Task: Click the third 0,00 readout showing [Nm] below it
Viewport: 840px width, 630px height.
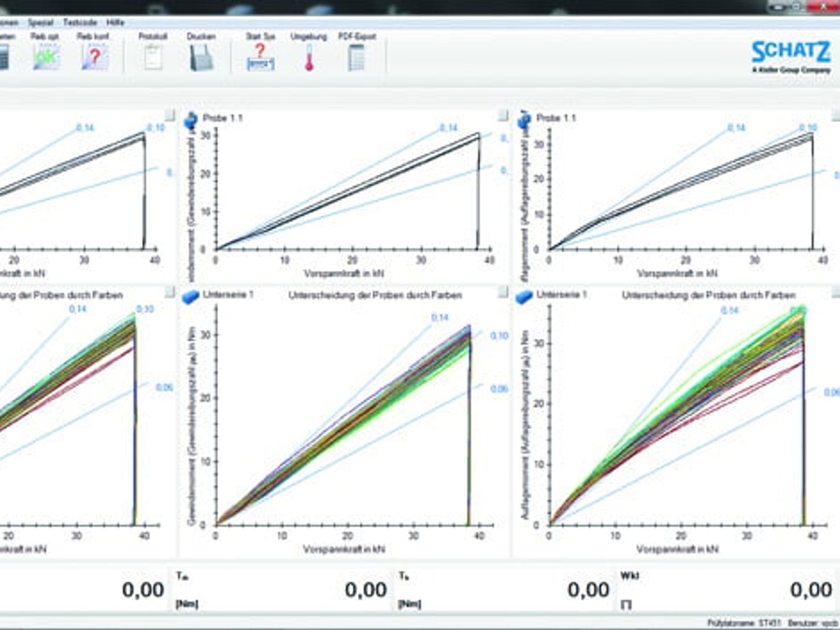Action: point(588,590)
